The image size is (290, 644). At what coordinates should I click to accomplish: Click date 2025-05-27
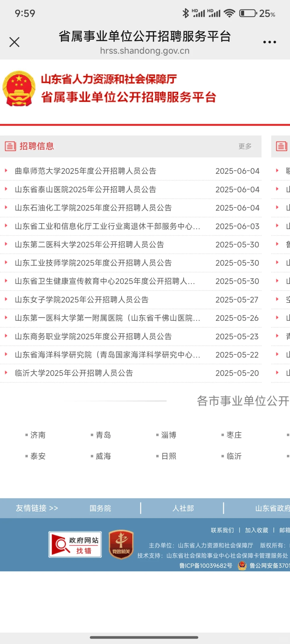click(237, 300)
